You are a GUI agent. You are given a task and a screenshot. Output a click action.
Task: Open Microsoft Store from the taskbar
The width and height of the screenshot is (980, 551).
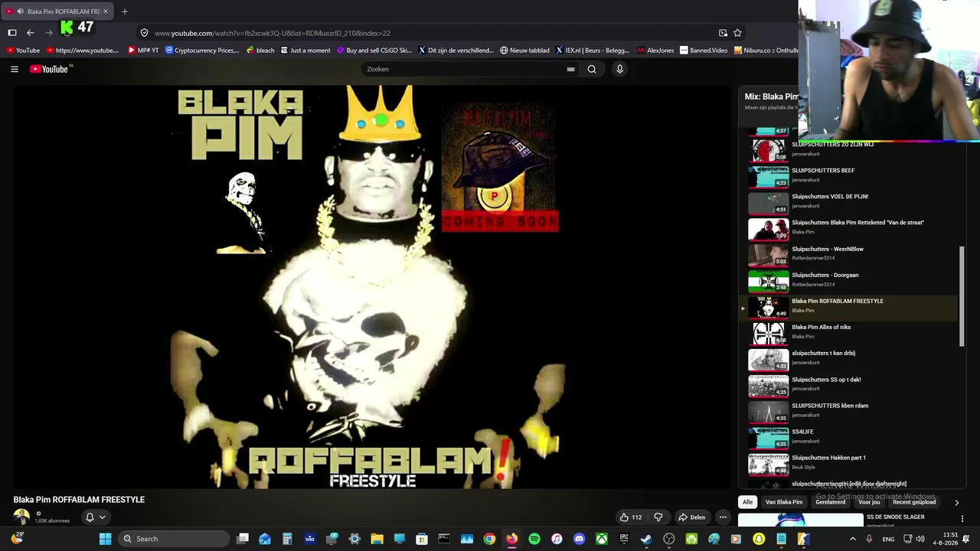click(422, 539)
